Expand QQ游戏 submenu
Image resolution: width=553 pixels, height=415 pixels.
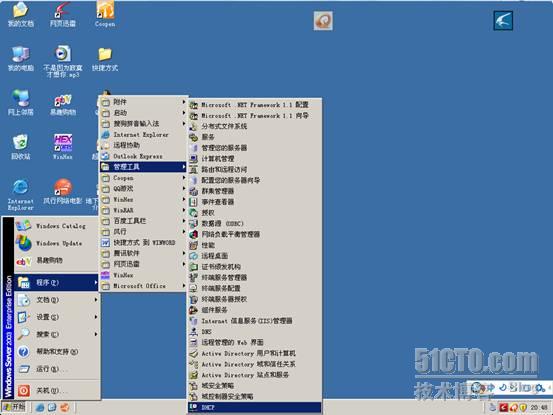click(x=143, y=189)
